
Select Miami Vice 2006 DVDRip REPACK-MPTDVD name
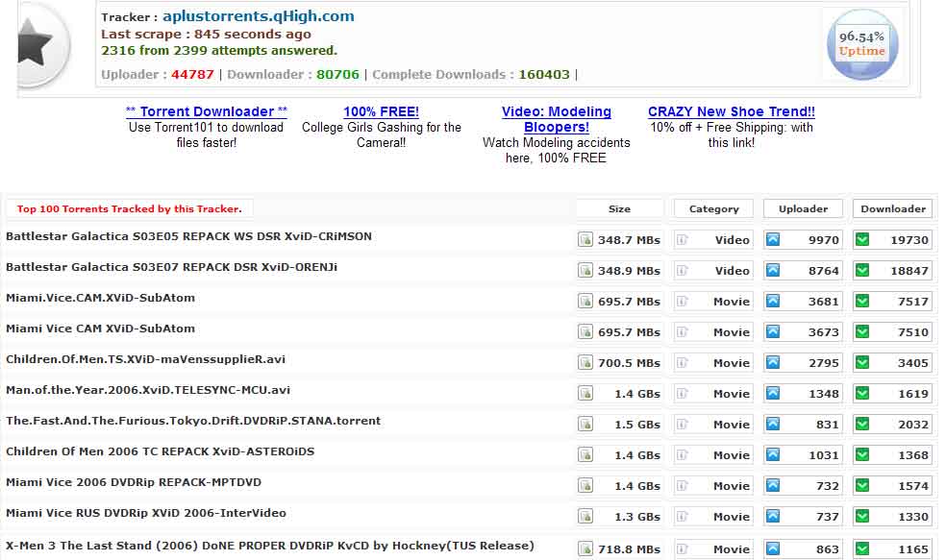pos(134,482)
